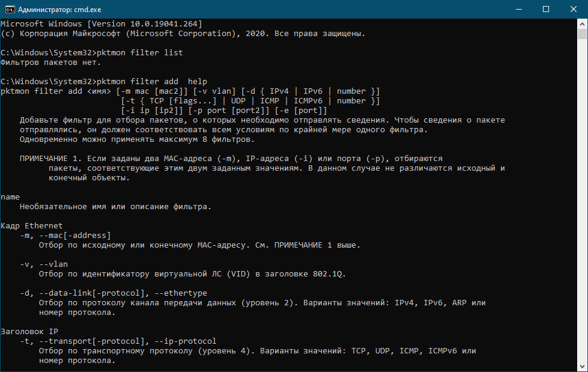Click the vertical scrollbar thumb
This screenshot has width=588, height=372.
point(582,34)
